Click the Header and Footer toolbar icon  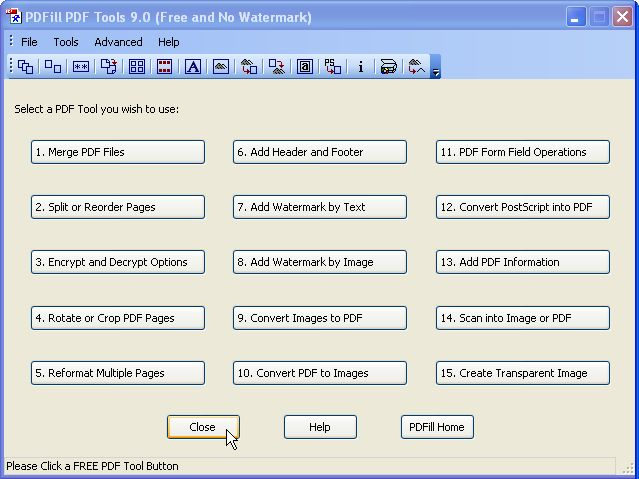click(x=165, y=66)
